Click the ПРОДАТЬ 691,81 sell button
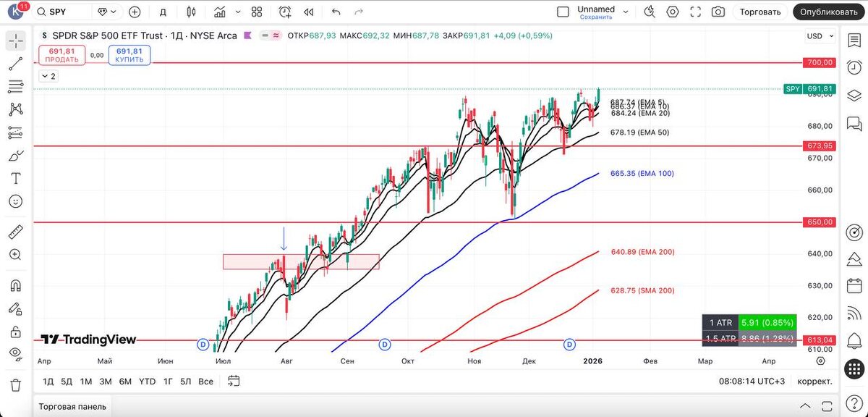The height and width of the screenshot is (417, 868). pyautogui.click(x=61, y=55)
